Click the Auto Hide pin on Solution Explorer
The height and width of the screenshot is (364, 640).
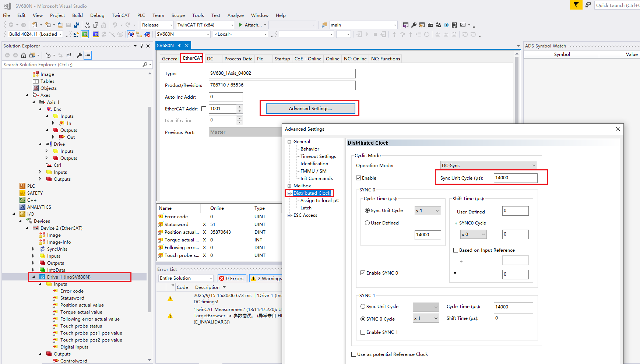(141, 46)
